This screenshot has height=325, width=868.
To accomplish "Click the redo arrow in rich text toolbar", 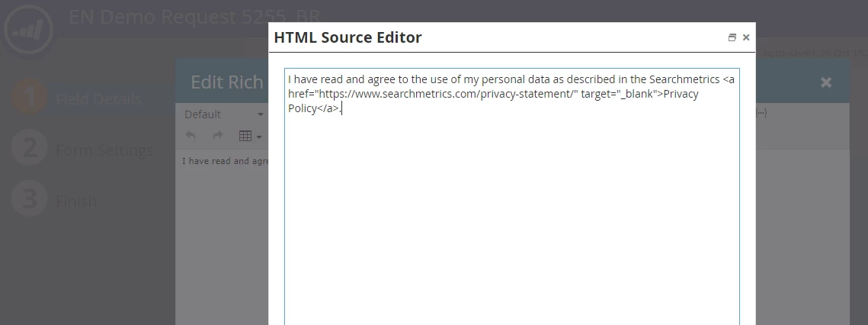I will (217, 135).
